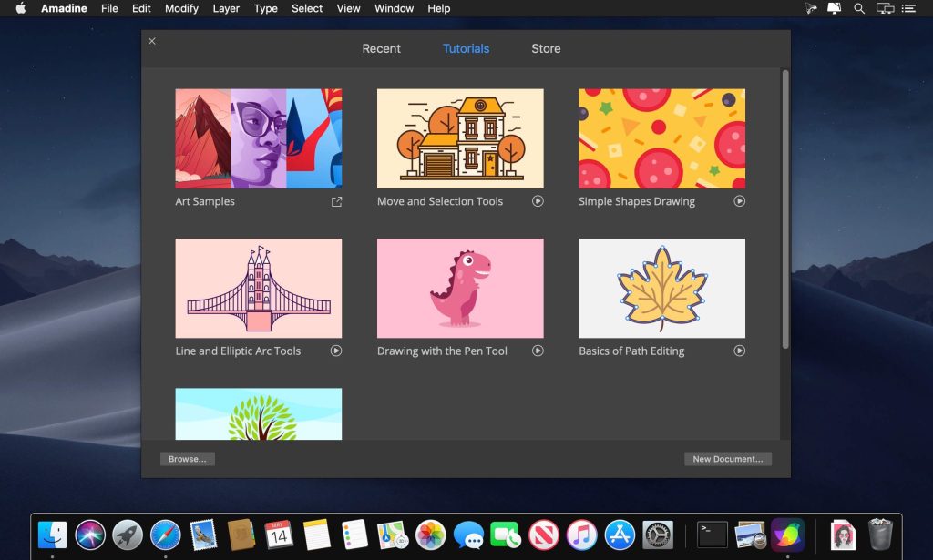Start the Drawing with the Pen Tool video
933x560 pixels.
point(538,351)
